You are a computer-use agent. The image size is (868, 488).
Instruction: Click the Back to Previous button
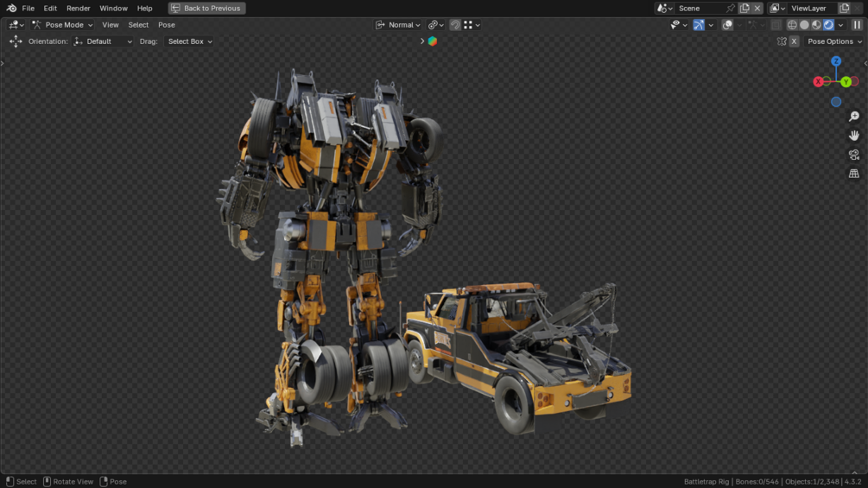point(206,9)
